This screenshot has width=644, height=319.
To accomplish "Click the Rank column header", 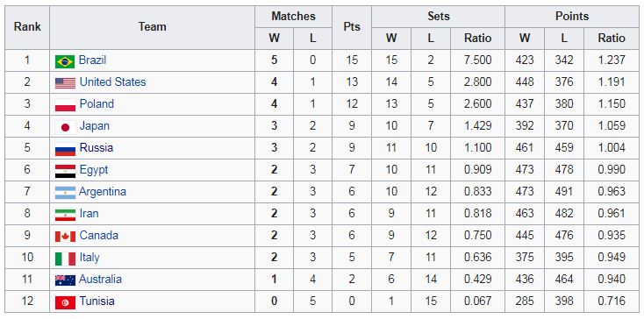I will click(x=27, y=27).
